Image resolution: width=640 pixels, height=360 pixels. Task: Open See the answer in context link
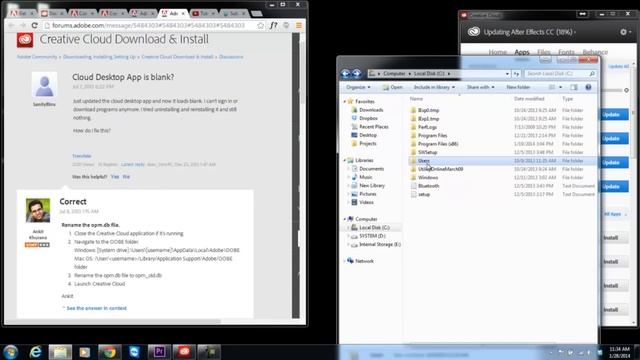point(96,308)
